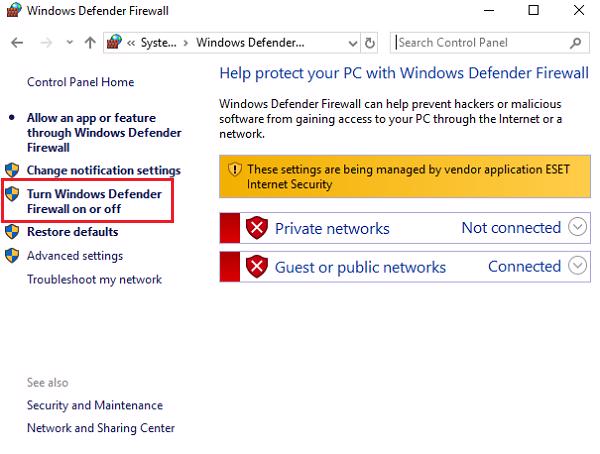Screen dimensions: 600x454
Task: Click the Forward navigation arrow
Action: (46, 43)
